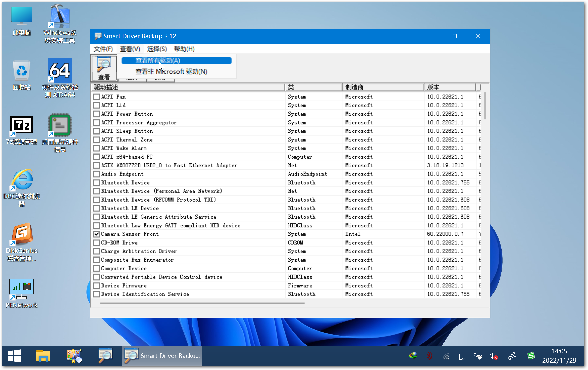Select the Computer Device row

click(x=286, y=268)
